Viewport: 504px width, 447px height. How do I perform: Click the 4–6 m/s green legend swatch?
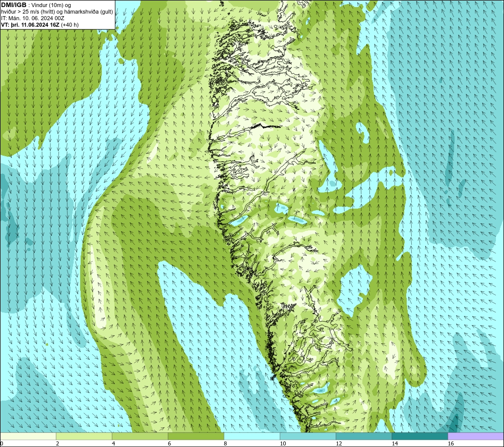point(140,436)
